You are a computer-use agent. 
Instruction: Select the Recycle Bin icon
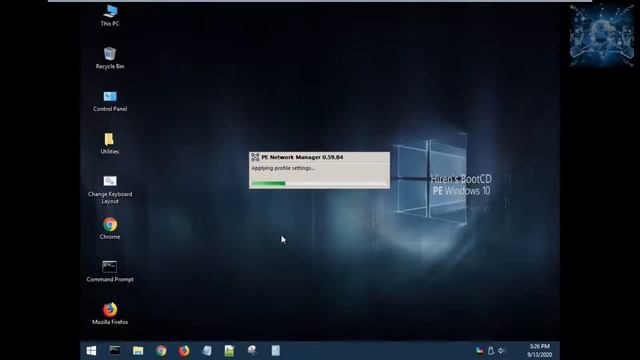(x=110, y=58)
